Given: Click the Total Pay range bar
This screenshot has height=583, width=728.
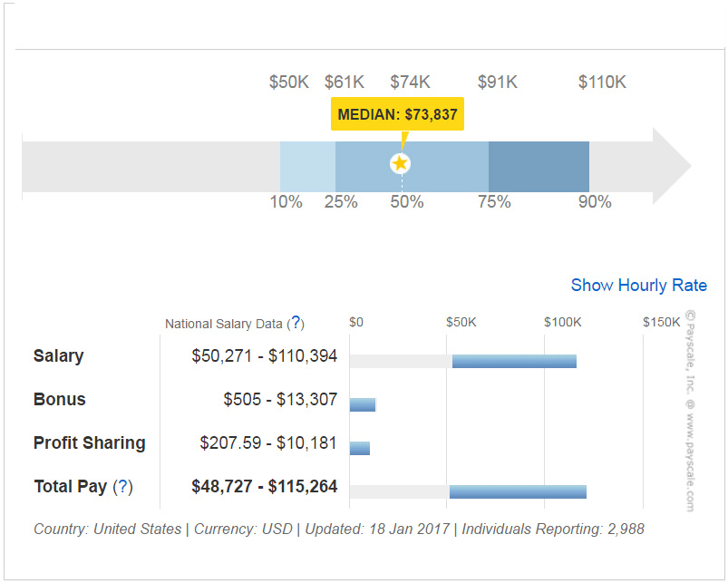Looking at the screenshot, I should pyautogui.click(x=518, y=491).
